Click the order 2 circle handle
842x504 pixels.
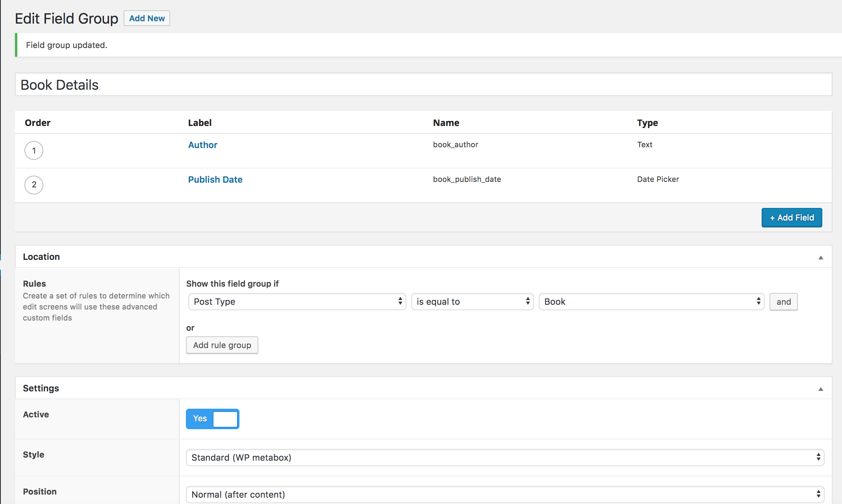34,185
